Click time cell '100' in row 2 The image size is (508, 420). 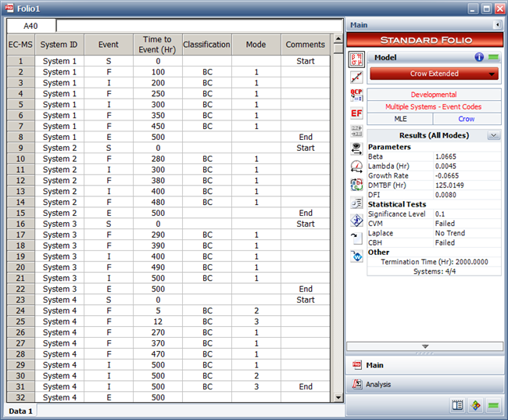[x=158, y=72]
